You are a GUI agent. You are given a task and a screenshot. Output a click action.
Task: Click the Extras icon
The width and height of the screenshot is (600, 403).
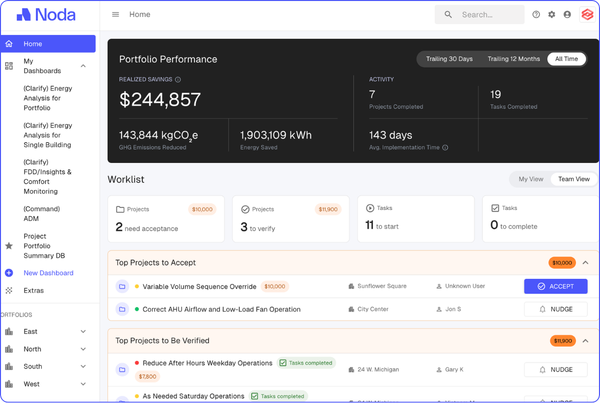click(x=9, y=290)
